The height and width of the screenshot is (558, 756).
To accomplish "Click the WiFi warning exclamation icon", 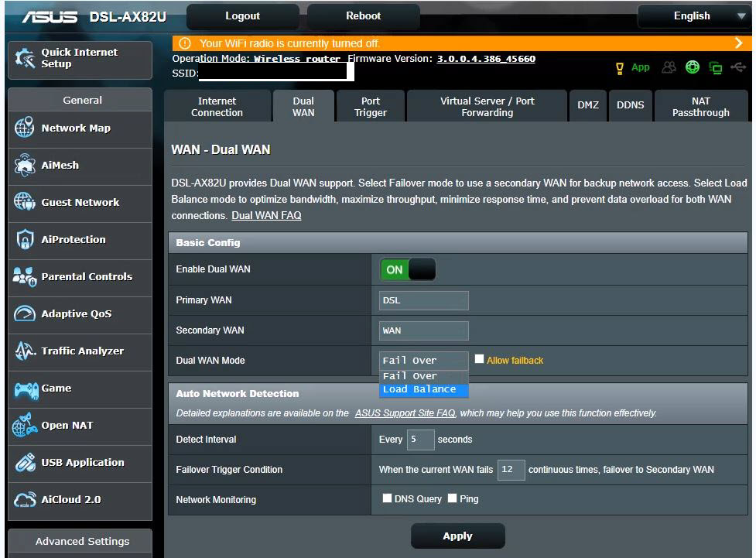I will pos(185,43).
